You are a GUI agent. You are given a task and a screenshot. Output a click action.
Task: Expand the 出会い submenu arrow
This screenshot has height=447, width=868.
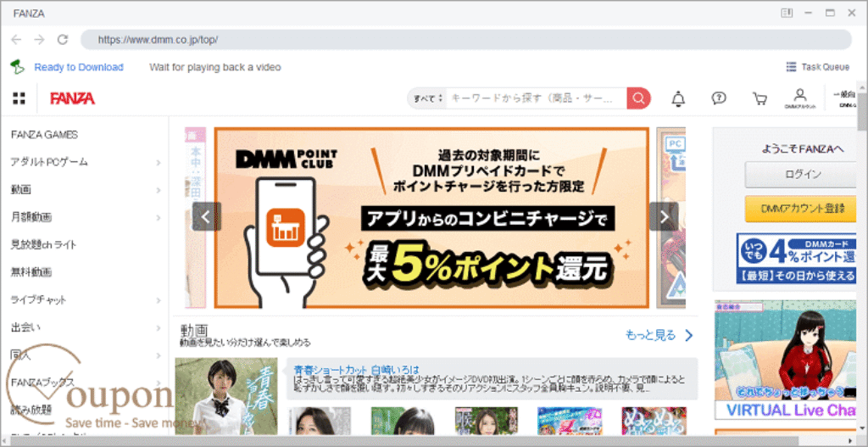[x=159, y=328]
